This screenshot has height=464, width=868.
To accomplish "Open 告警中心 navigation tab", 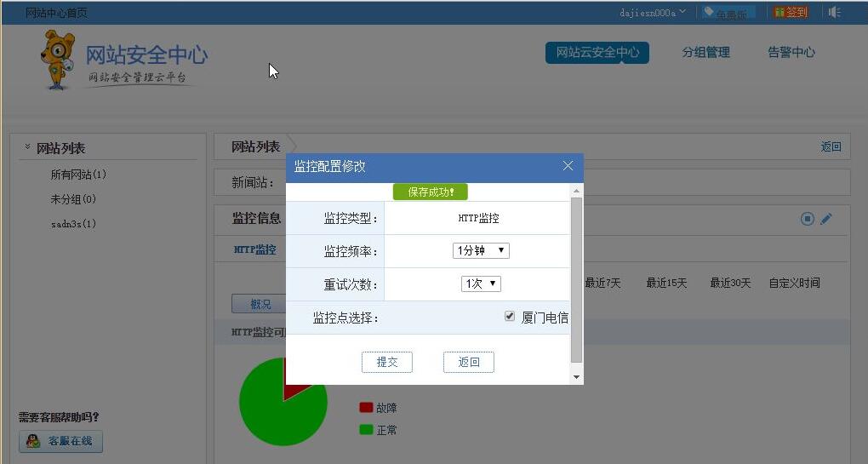I will click(x=791, y=53).
